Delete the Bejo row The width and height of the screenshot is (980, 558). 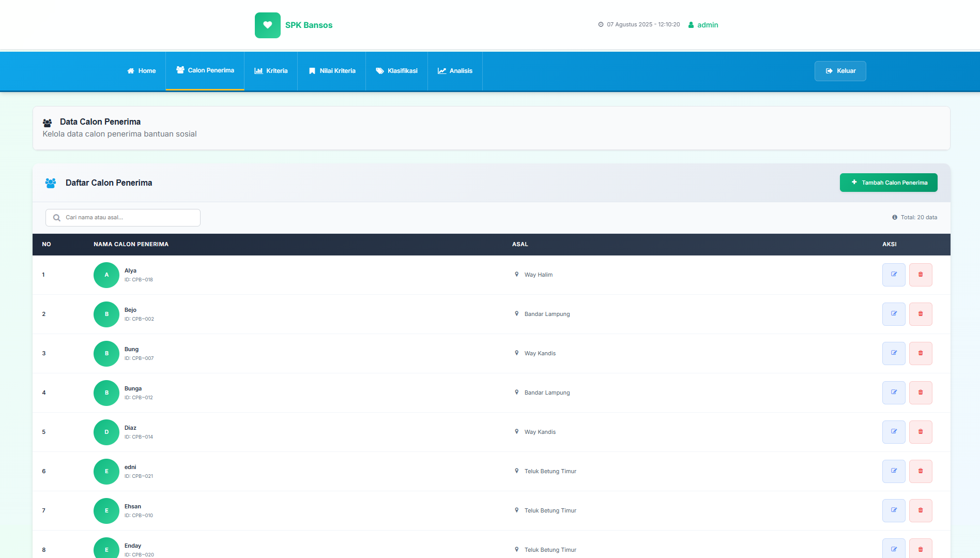[921, 314]
